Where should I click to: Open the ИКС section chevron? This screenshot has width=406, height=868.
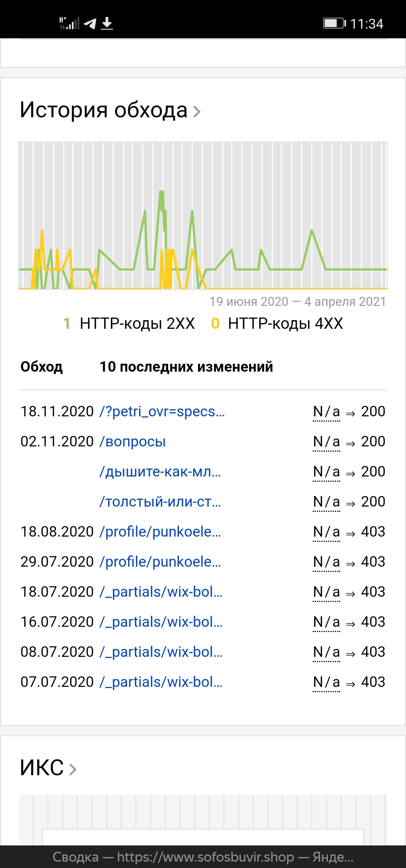coord(73,769)
